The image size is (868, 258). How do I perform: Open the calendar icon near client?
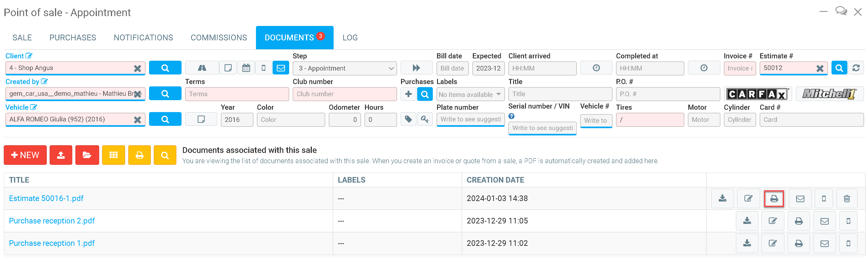pos(246,68)
